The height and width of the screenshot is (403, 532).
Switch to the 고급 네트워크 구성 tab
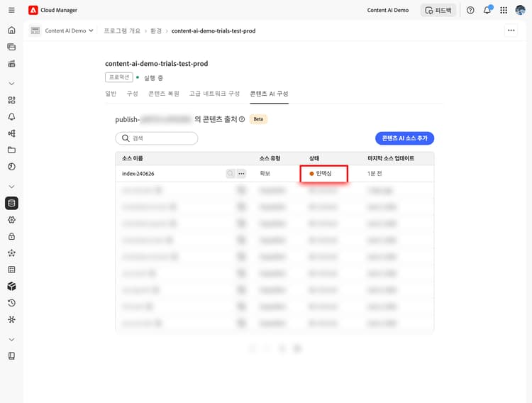coord(214,94)
